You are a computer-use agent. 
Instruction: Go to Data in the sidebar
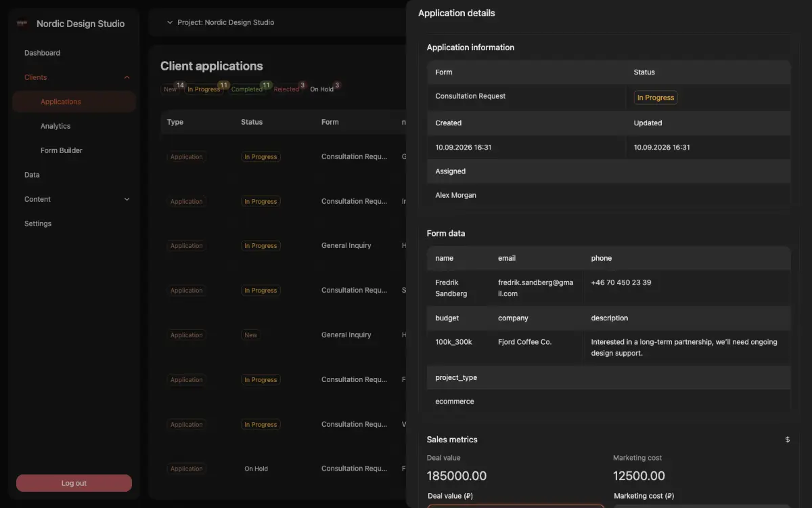point(32,175)
